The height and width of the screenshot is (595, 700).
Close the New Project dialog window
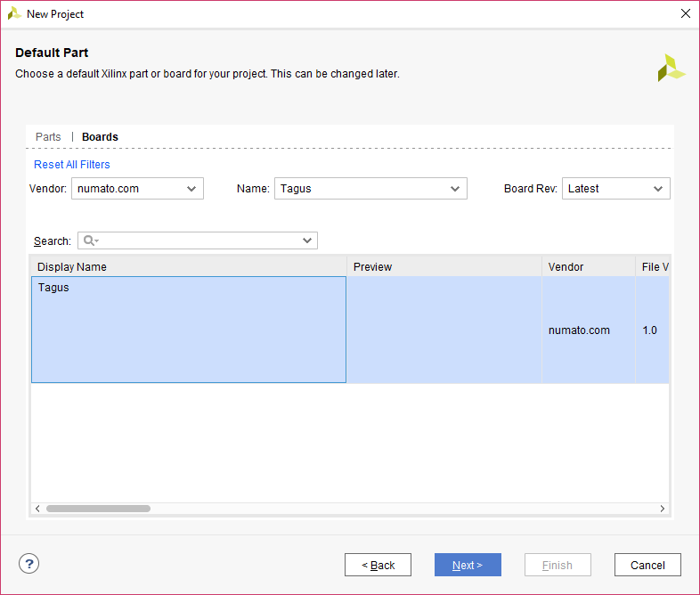[685, 14]
